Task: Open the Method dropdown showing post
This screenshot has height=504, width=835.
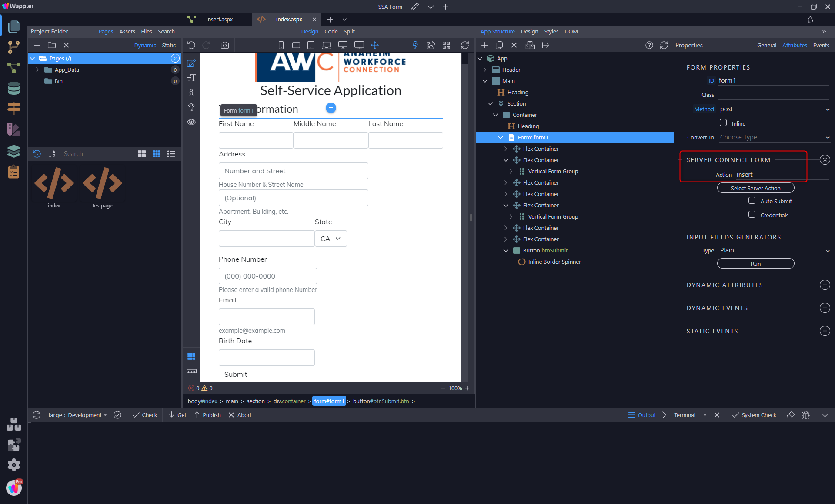Action: tap(774, 109)
